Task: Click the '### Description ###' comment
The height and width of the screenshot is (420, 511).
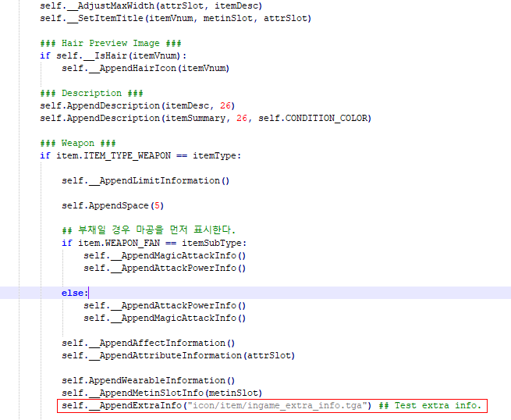Action: [91, 93]
